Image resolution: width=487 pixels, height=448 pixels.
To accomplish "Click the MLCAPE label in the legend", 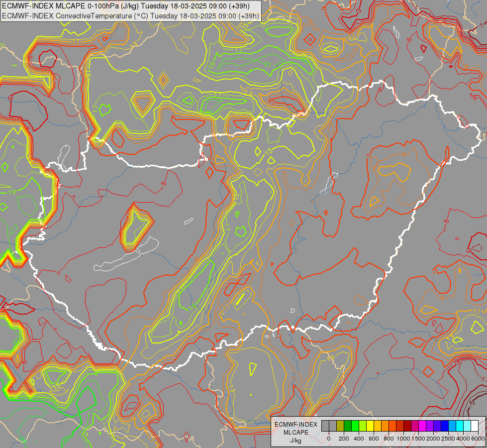I will 296,433.
